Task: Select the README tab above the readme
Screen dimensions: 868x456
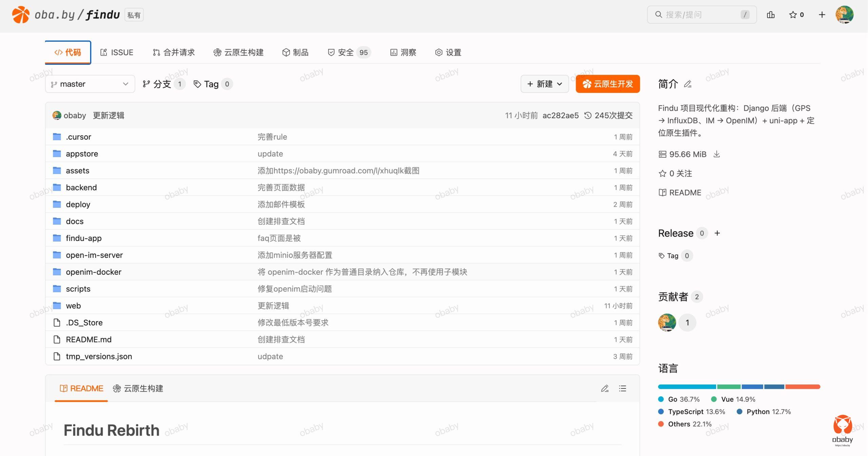Action: tap(81, 388)
